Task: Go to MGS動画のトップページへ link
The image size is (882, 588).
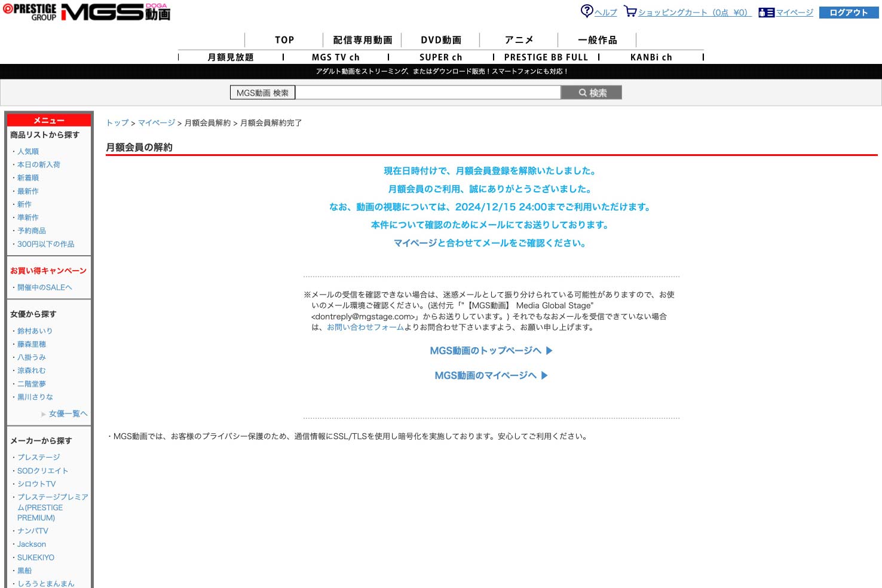Action: (x=485, y=351)
